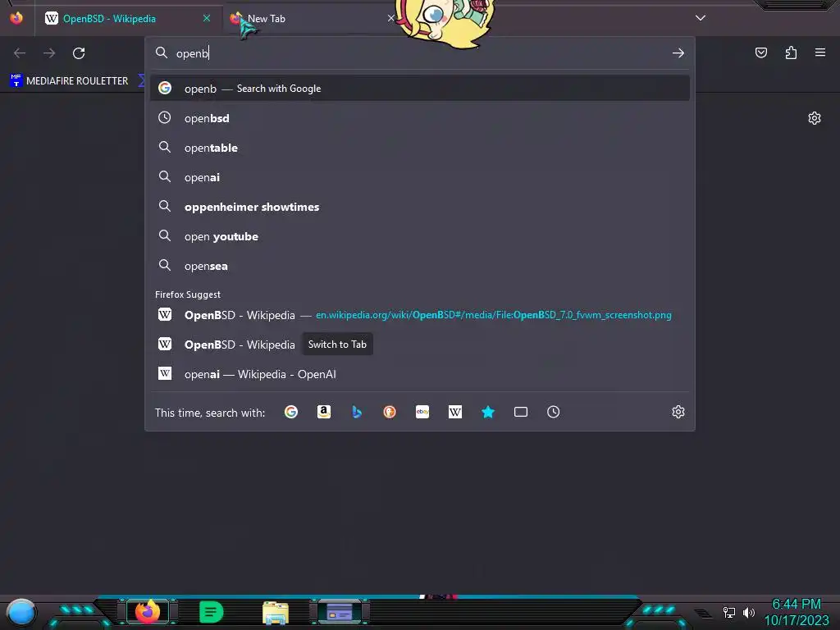This screenshot has width=840, height=630.
Task: Select the 'openai' search suggestion
Action: [x=420, y=177]
